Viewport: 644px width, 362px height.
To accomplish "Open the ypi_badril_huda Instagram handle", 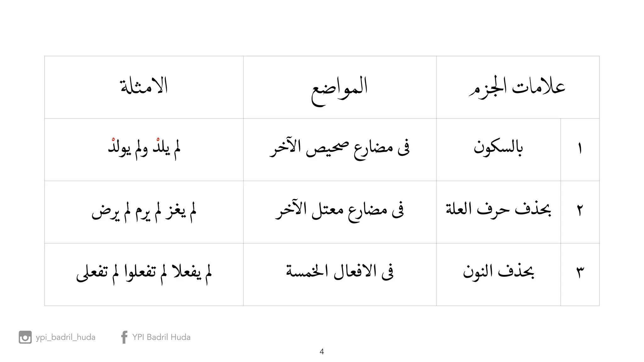I will 65,337.
